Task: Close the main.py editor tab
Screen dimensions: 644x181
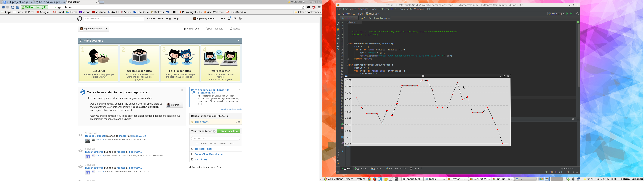Action: point(357,18)
